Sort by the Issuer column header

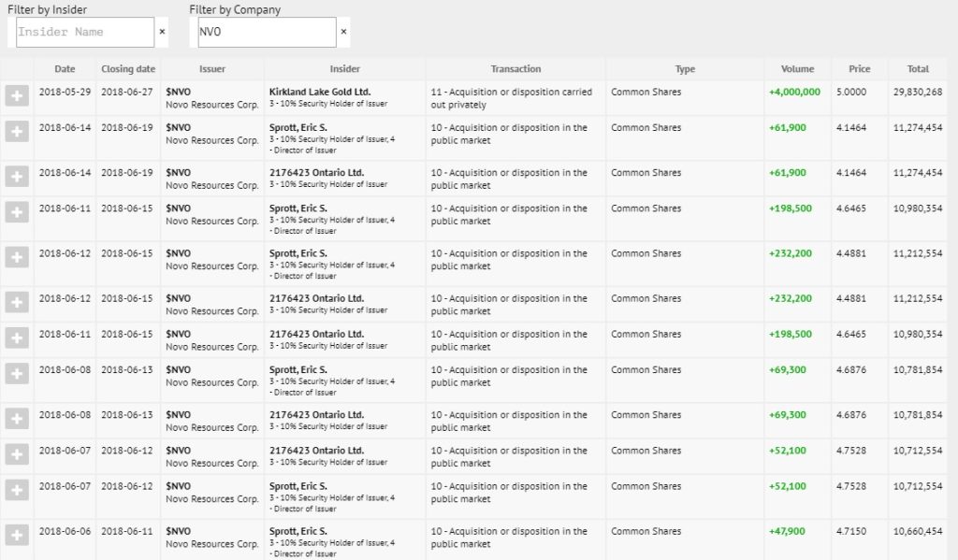click(x=212, y=69)
